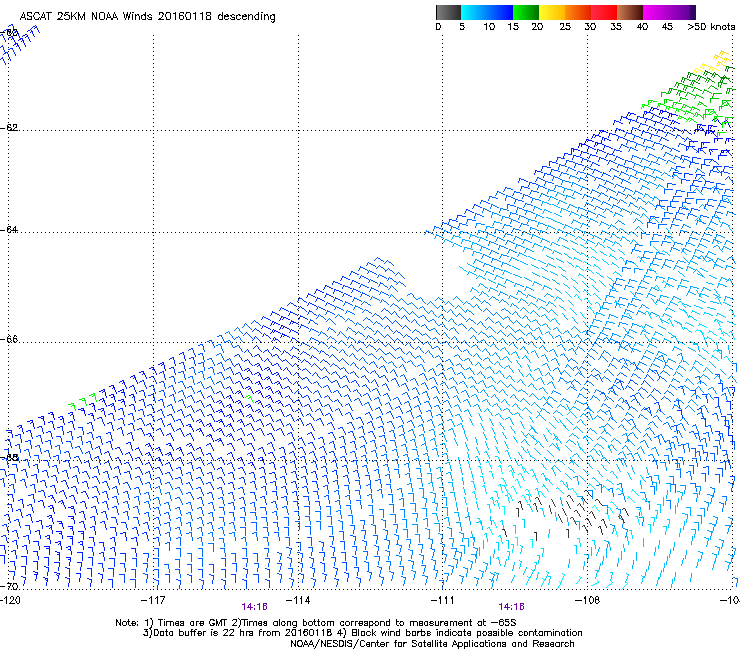Click the '40' label under the color bar
The image size is (740, 650).
click(x=642, y=26)
